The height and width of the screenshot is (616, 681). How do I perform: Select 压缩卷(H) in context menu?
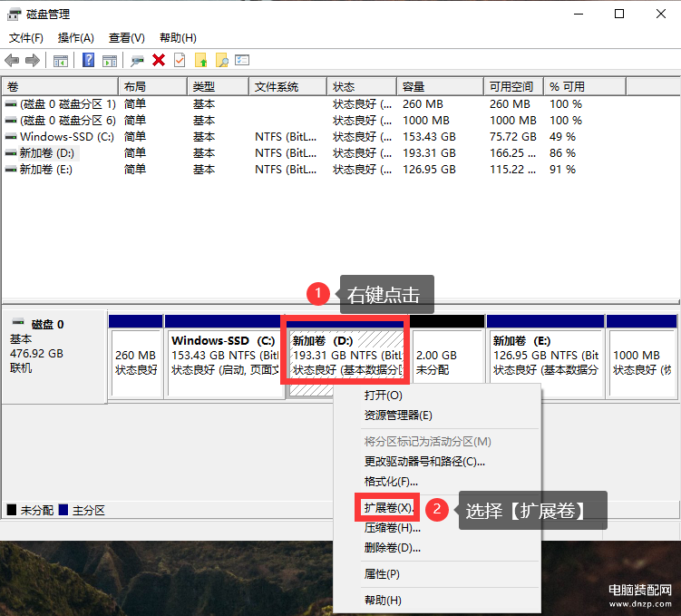(392, 528)
